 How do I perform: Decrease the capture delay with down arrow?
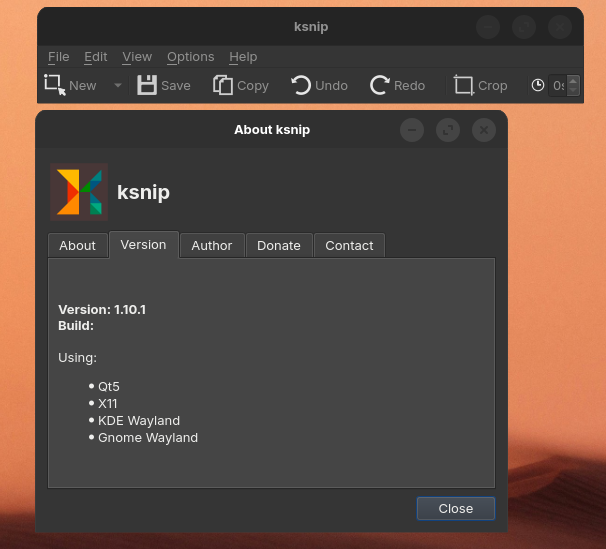(573, 90)
